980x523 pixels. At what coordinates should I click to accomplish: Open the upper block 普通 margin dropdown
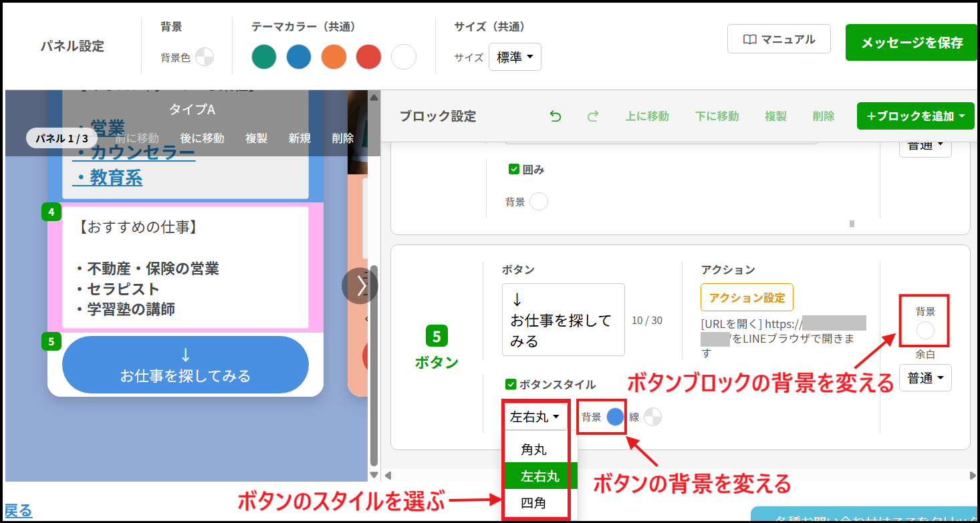coord(925,147)
